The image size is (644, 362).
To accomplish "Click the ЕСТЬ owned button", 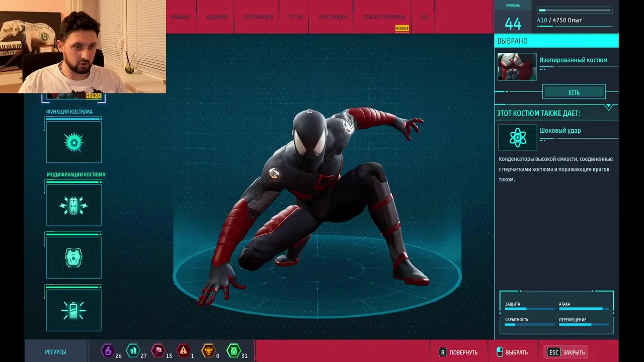I will (x=574, y=92).
